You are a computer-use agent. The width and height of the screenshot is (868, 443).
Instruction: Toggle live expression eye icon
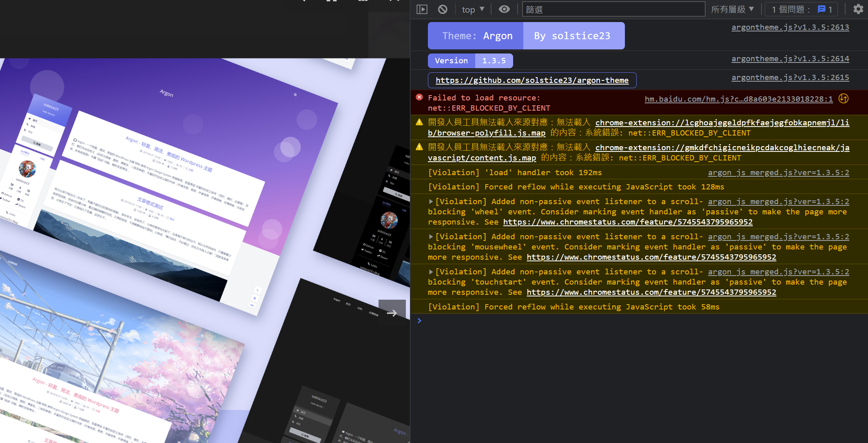click(504, 9)
